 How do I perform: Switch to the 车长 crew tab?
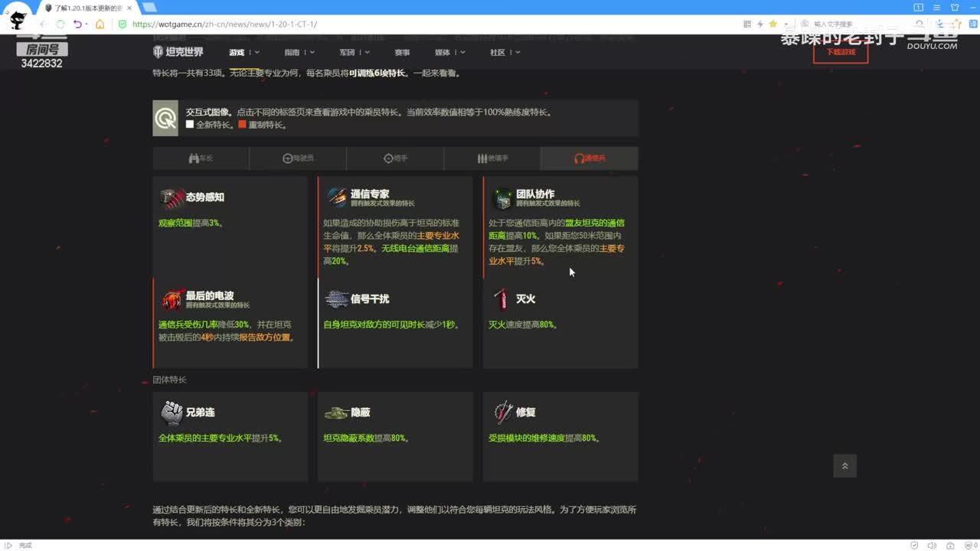click(201, 158)
